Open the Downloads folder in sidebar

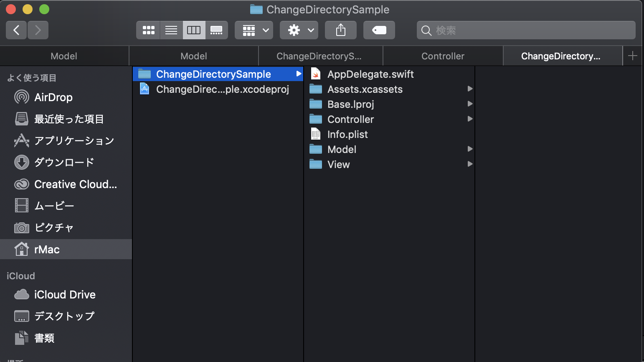coord(64,162)
